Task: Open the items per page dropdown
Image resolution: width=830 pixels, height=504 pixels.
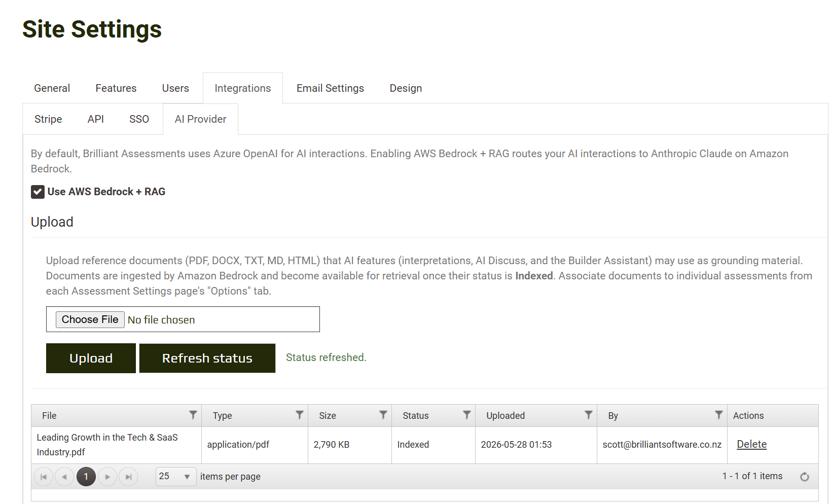Action: coord(176,477)
